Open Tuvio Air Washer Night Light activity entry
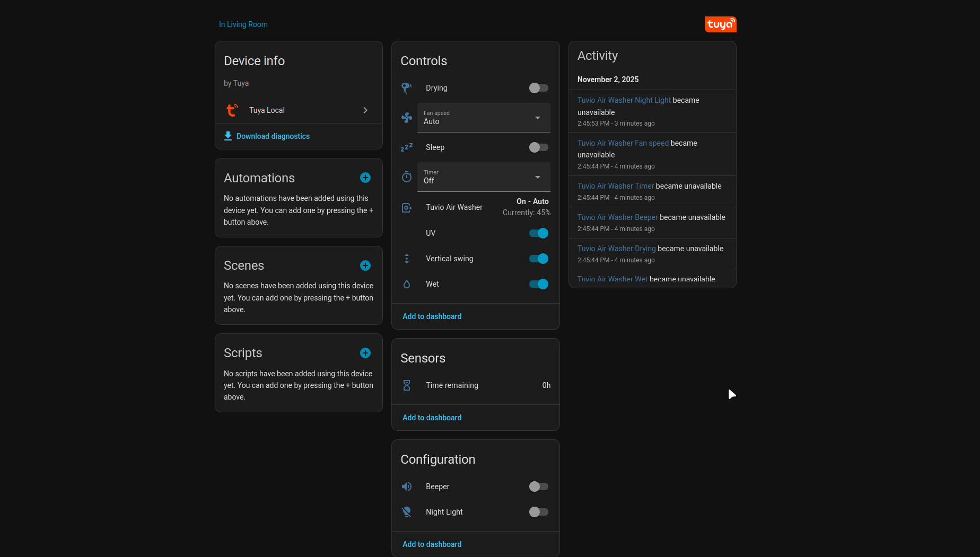 pos(624,100)
